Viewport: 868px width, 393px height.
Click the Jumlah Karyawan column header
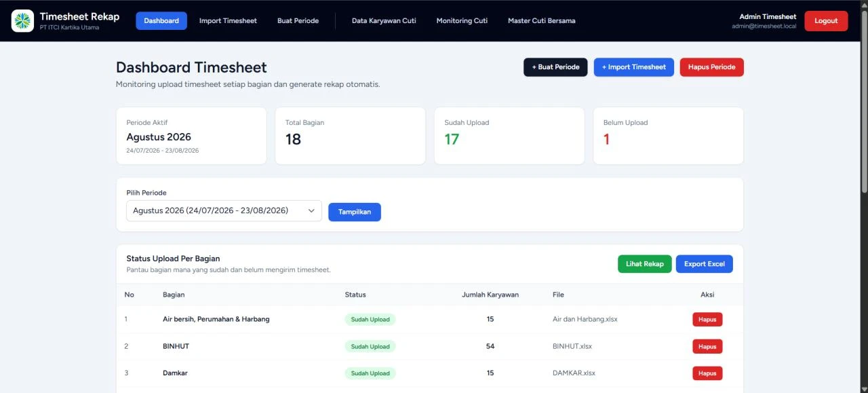click(490, 295)
